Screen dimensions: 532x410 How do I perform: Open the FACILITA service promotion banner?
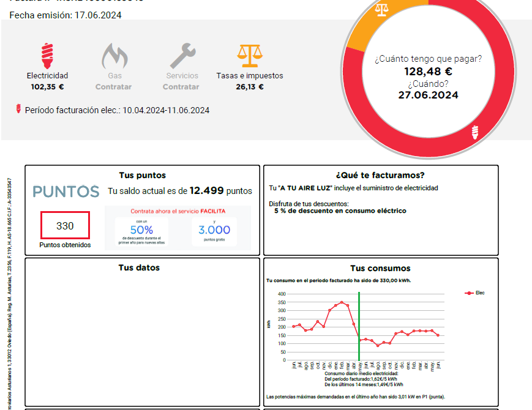178,228
